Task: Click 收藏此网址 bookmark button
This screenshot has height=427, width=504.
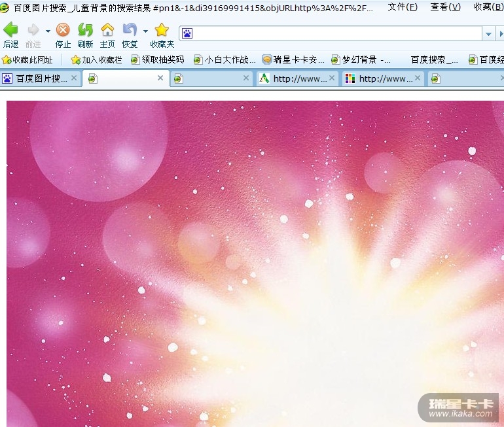Action: (27, 60)
